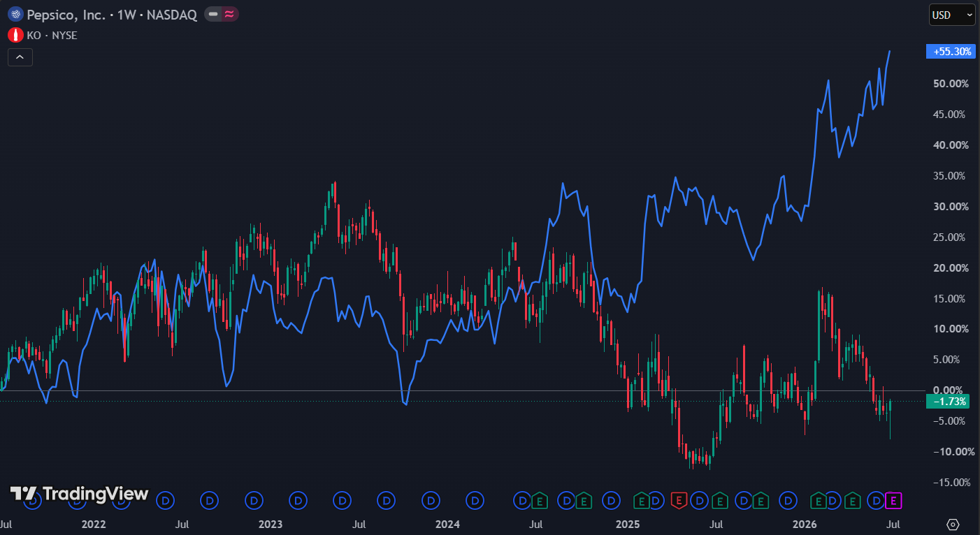Toggle the gray dash pill next to NASDAQ
The width and height of the screenshot is (980, 535).
[x=213, y=14]
